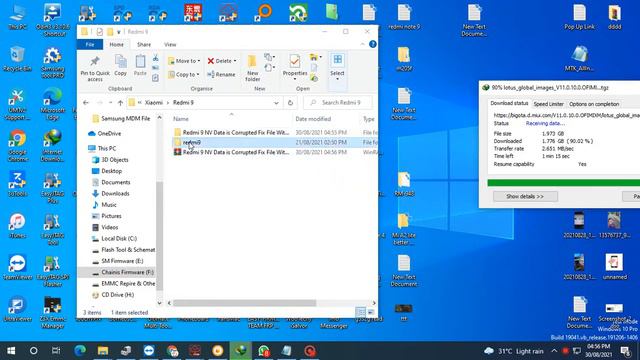Open the MTK_AllIn desktop icon
Screen dimensions: 640x360
tap(579, 59)
